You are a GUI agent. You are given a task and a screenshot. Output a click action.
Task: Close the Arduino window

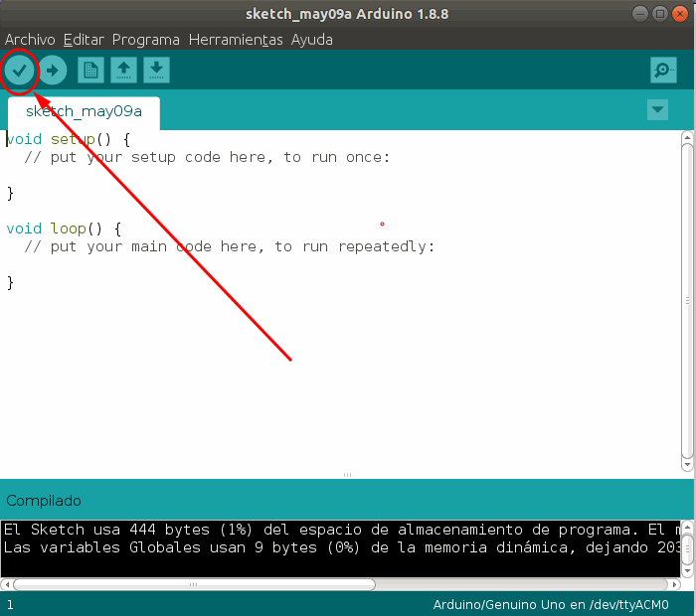click(680, 14)
